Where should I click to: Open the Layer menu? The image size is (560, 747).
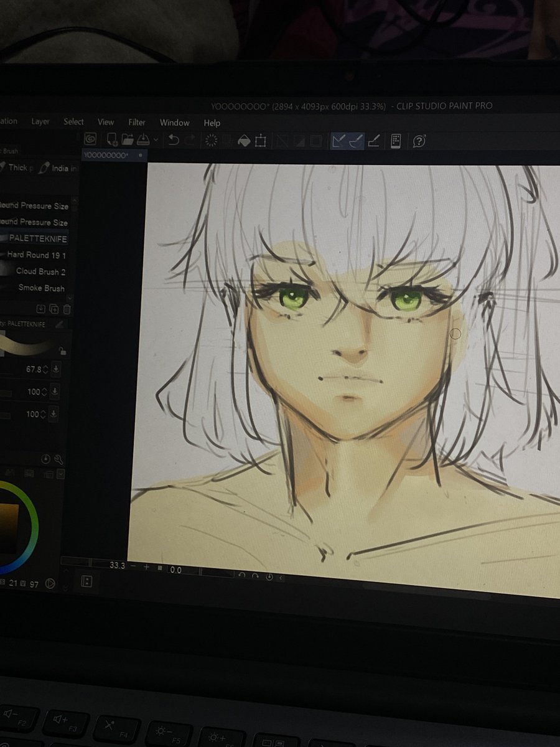click(x=40, y=121)
